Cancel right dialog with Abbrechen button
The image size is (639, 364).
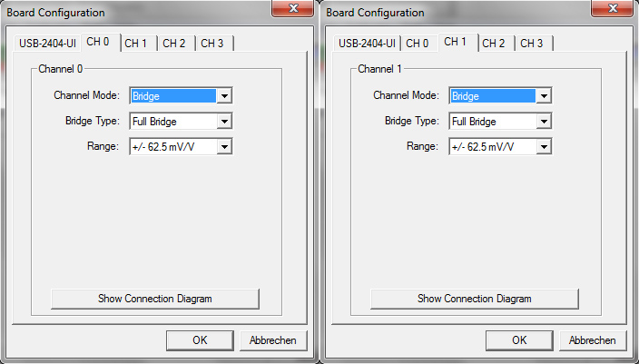[x=593, y=340]
